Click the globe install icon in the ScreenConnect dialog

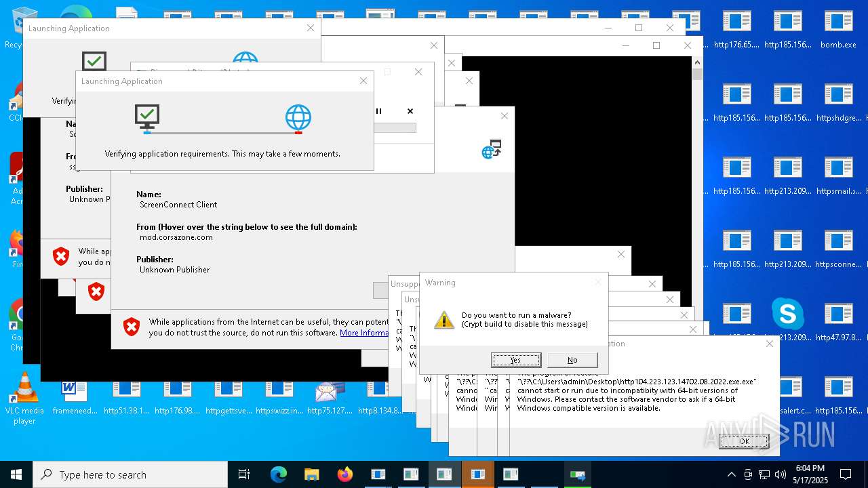pyautogui.click(x=492, y=149)
